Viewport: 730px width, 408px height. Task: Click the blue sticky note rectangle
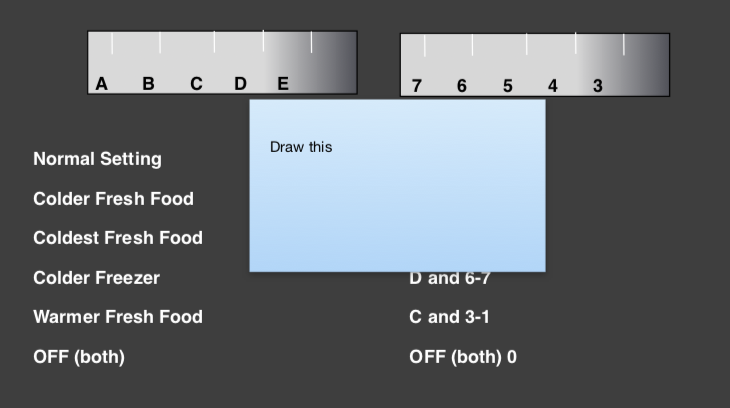[398, 185]
